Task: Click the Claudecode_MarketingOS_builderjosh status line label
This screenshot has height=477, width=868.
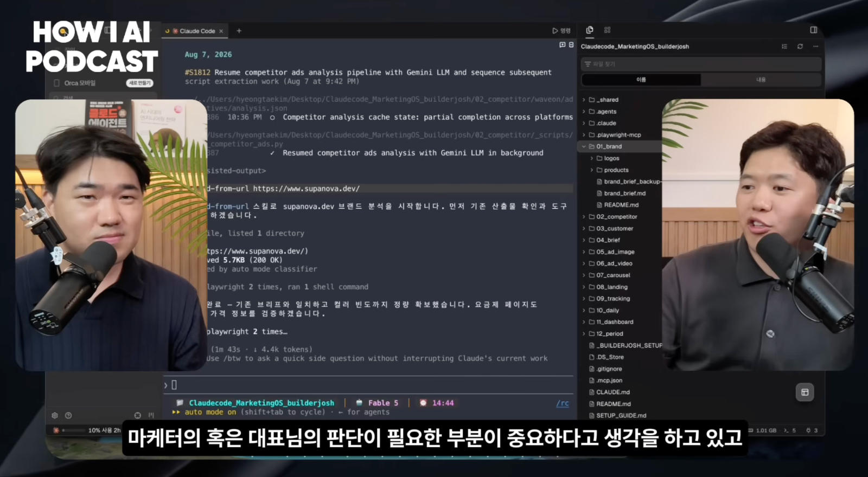Action: (261, 403)
